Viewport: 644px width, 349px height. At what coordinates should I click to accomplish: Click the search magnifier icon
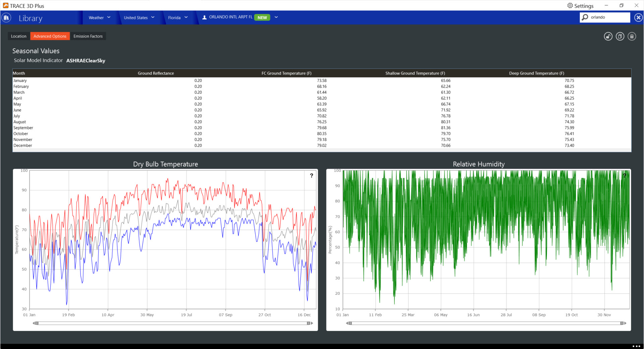coord(585,17)
